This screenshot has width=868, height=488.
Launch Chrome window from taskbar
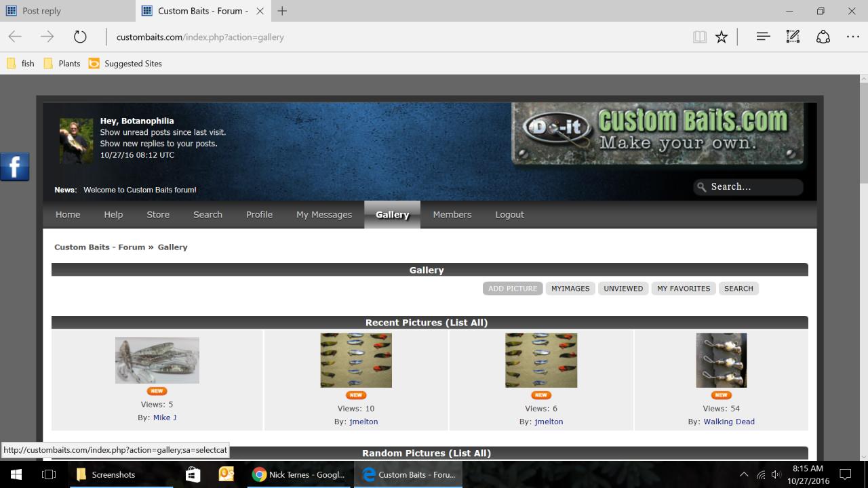[x=298, y=474]
